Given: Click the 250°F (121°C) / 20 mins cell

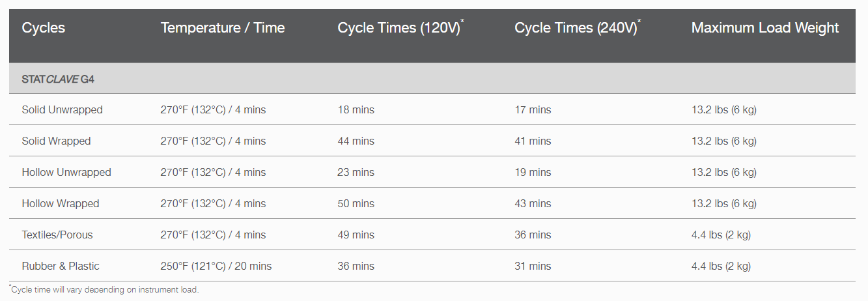Looking at the screenshot, I should (x=216, y=266).
